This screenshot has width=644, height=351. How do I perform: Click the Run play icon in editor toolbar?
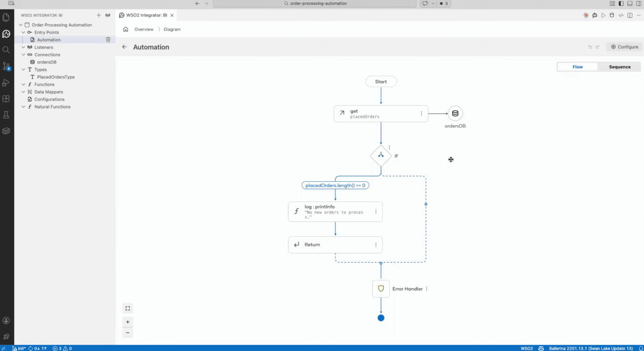[604, 15]
